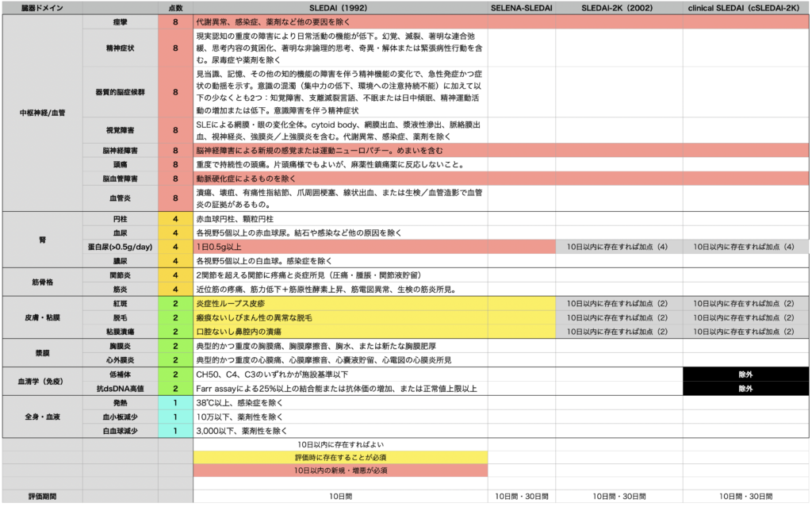Select the SLEDAI (1992) column header
This screenshot has width=812, height=507.
[340, 7]
